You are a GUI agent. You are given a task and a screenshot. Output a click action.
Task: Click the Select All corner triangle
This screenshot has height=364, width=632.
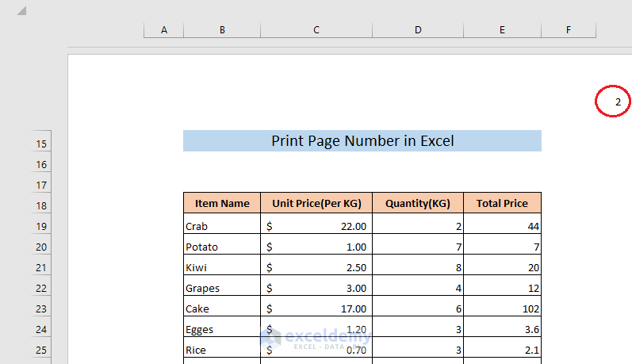(x=21, y=10)
